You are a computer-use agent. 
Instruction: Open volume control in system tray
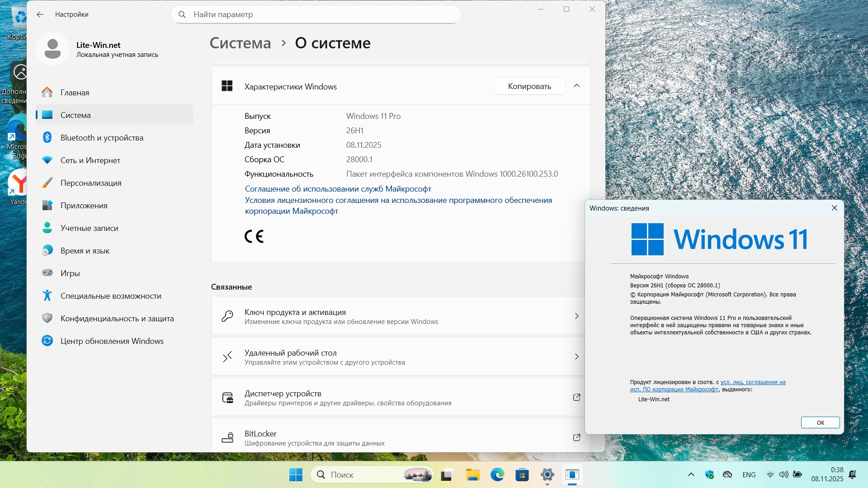(x=783, y=474)
